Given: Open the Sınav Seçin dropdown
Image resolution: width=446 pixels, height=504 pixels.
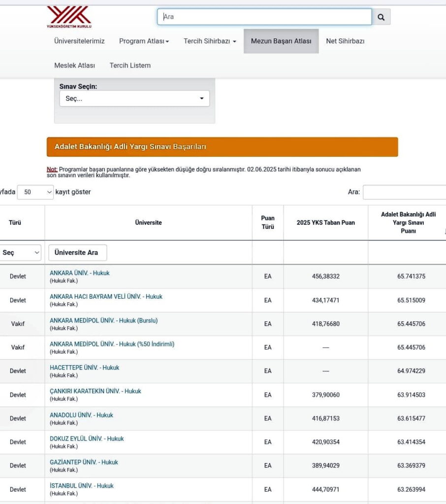Looking at the screenshot, I should 134,98.
